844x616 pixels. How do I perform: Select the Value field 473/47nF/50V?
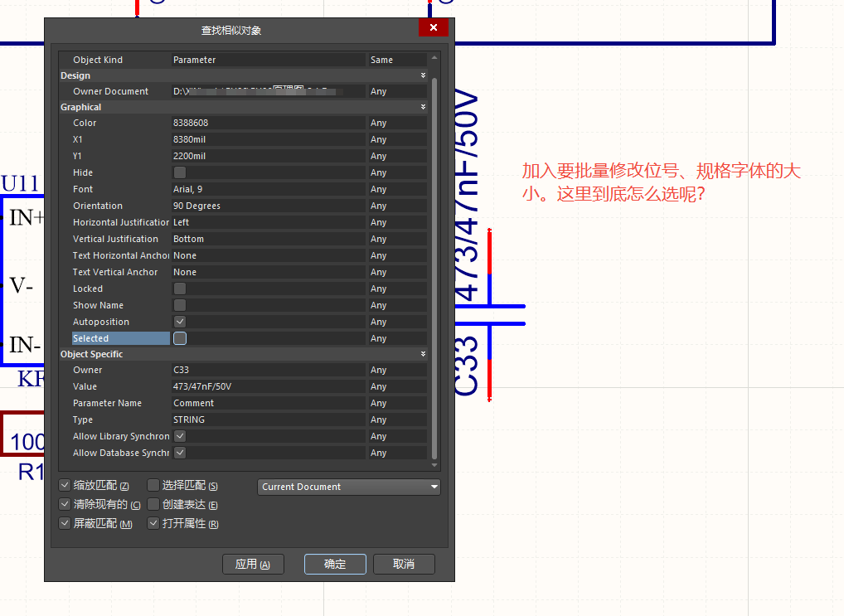tap(268, 386)
